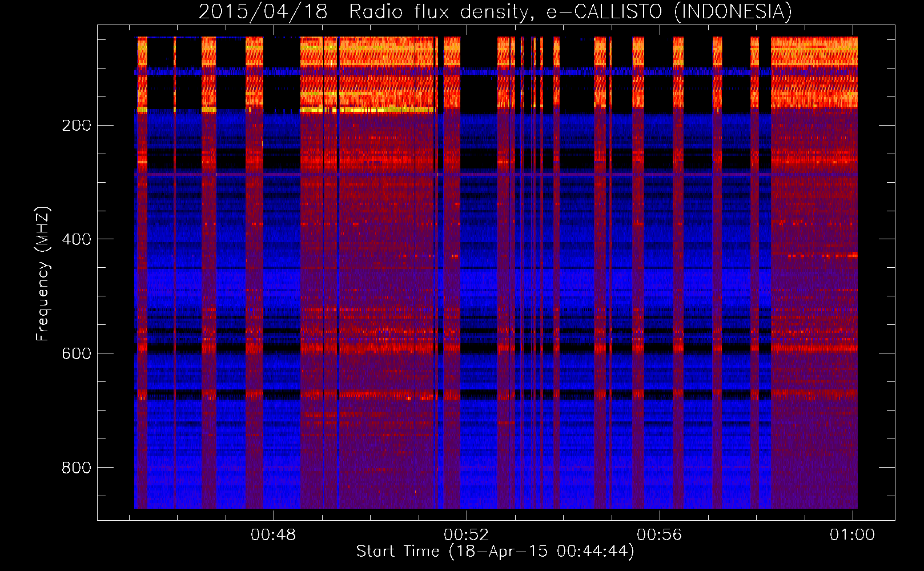The image size is (924, 571).
Task: Click the 00:52 time tick label
Action: click(x=467, y=534)
